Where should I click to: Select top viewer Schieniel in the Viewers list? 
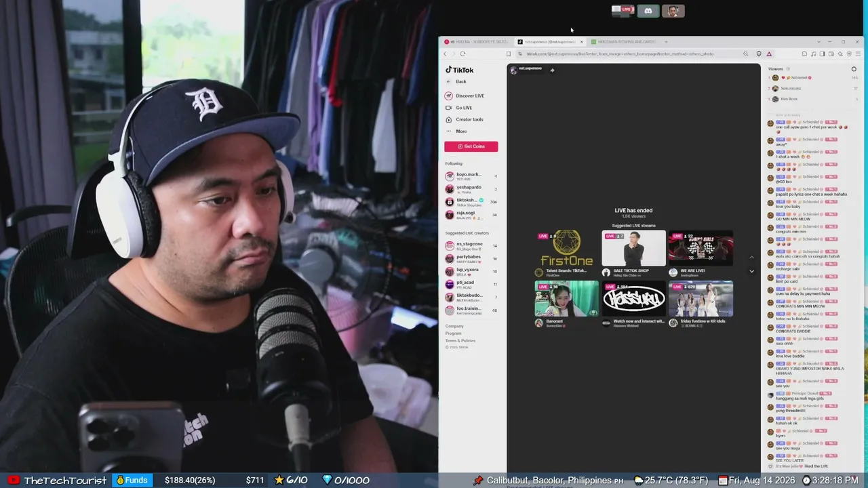coord(812,78)
